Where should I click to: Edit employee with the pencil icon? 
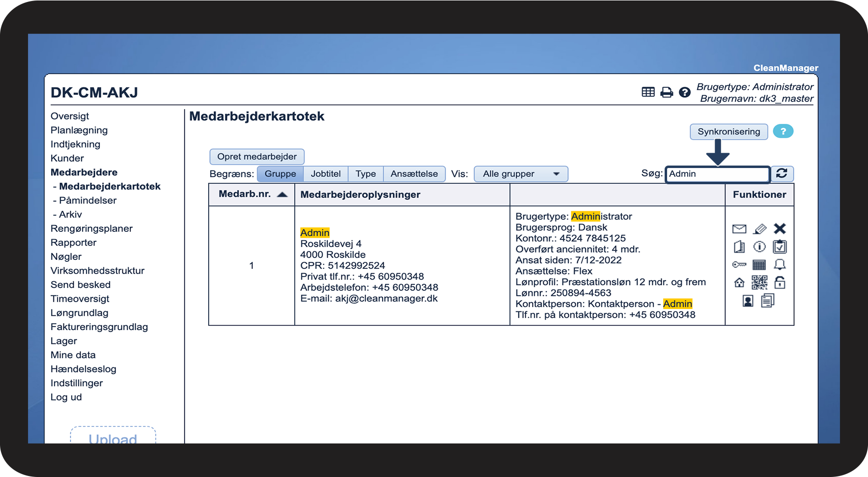tap(759, 229)
